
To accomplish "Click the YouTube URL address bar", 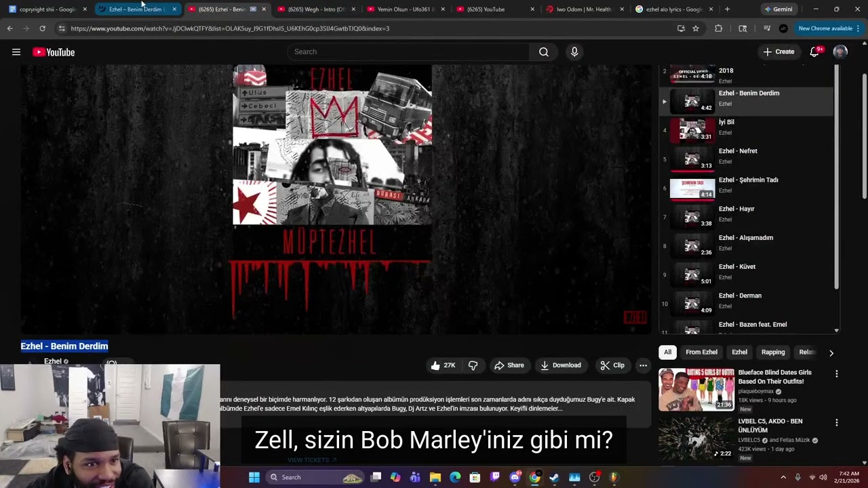I will [366, 28].
